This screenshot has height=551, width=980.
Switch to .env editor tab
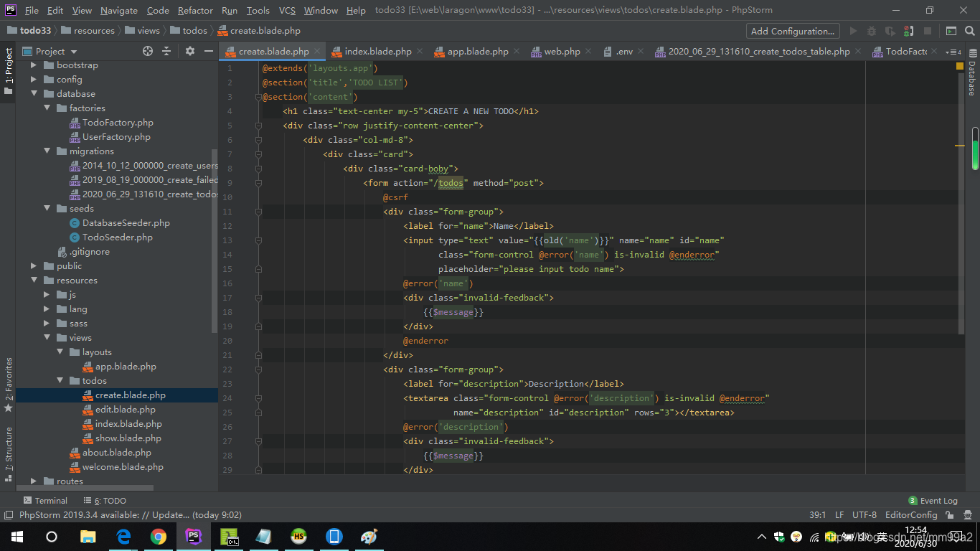point(624,51)
